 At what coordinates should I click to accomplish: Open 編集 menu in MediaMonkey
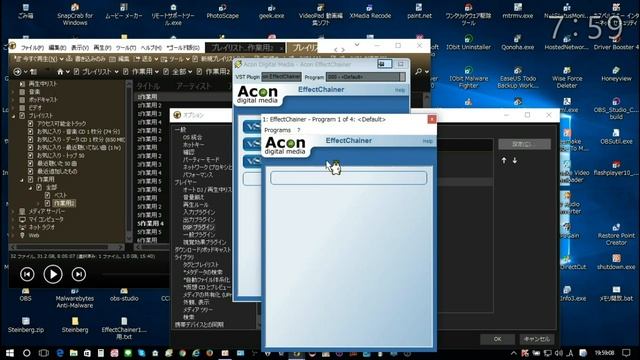pyautogui.click(x=57, y=48)
